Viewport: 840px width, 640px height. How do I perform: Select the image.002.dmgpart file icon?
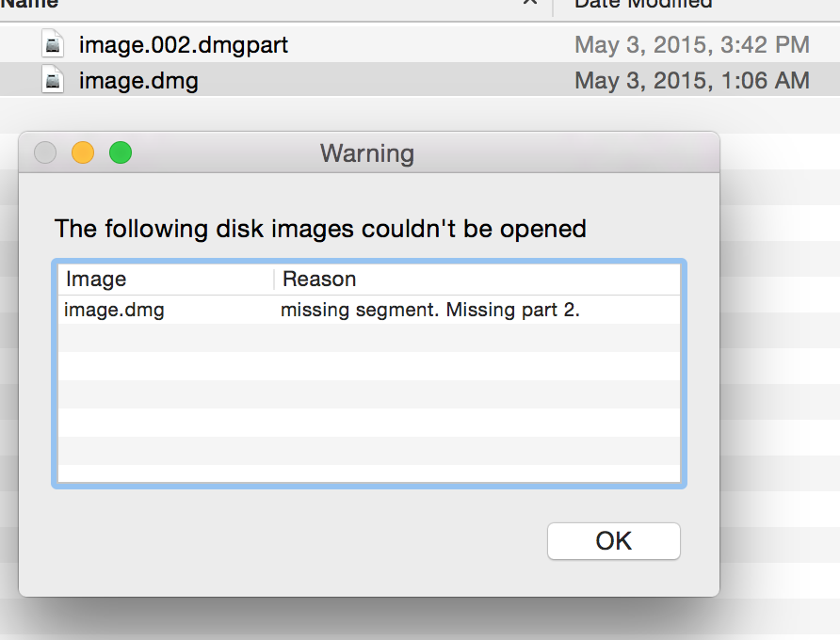pyautogui.click(x=53, y=44)
